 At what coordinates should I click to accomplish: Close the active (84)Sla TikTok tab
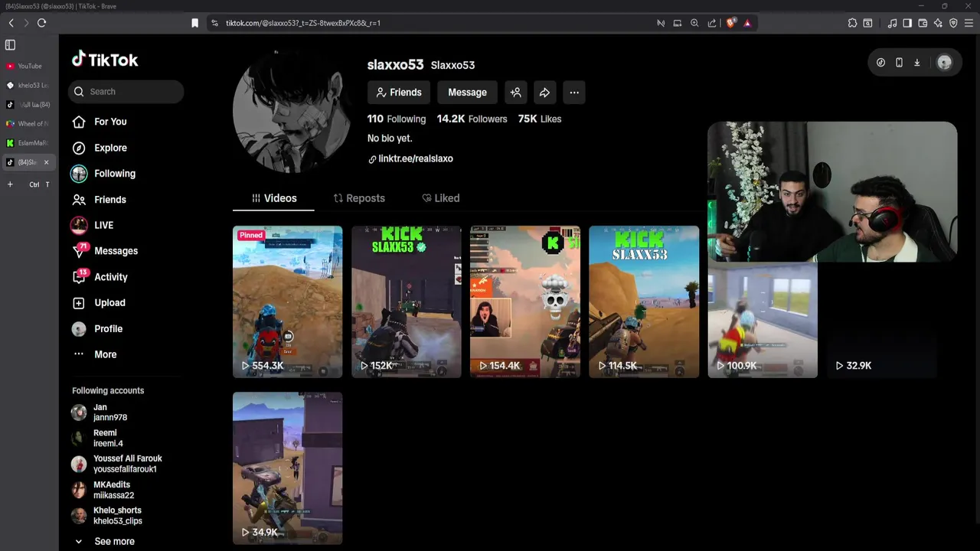(46, 162)
